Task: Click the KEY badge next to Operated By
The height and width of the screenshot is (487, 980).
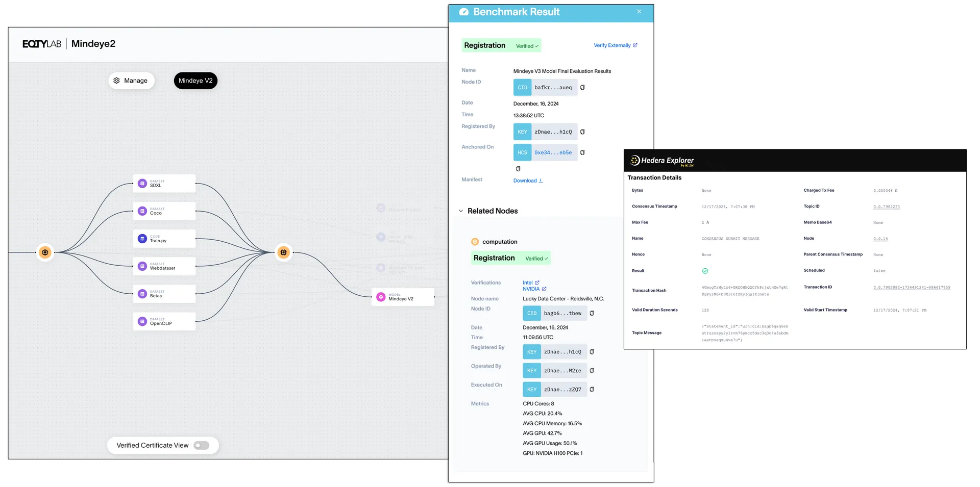Action: 532,371
